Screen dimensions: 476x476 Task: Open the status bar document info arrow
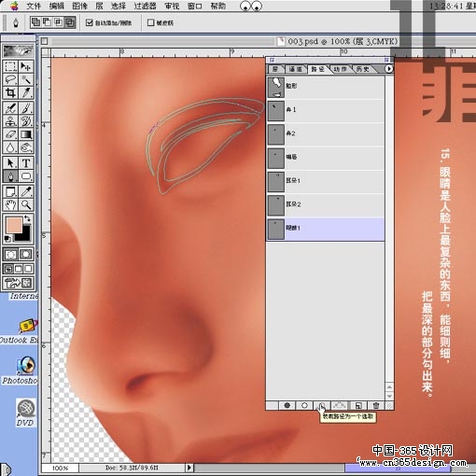189,468
